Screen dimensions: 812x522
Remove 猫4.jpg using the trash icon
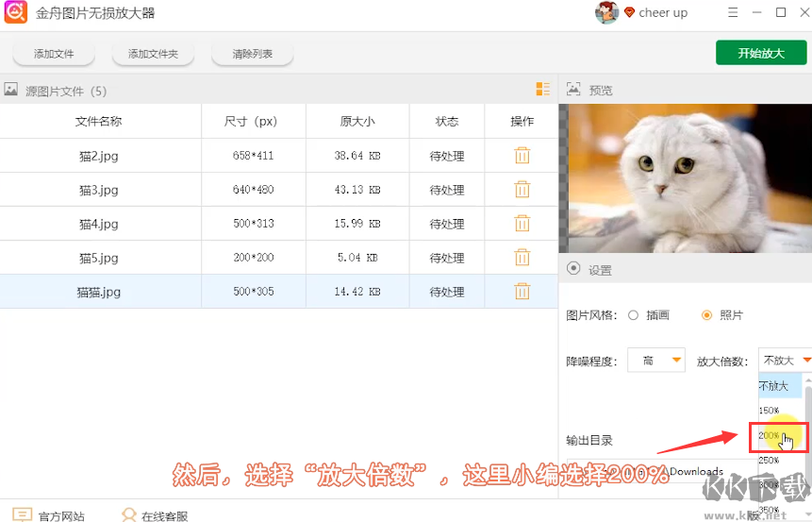522,224
